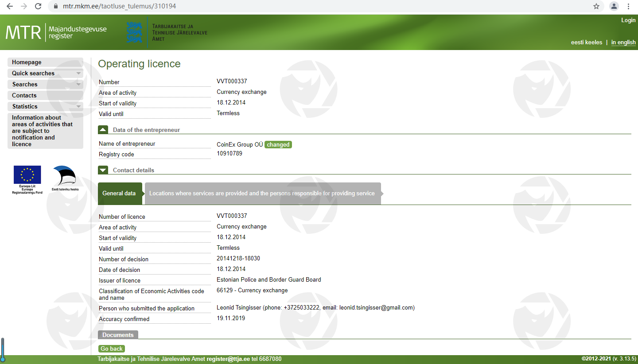Open the browser profile avatar icon

[x=614, y=6]
